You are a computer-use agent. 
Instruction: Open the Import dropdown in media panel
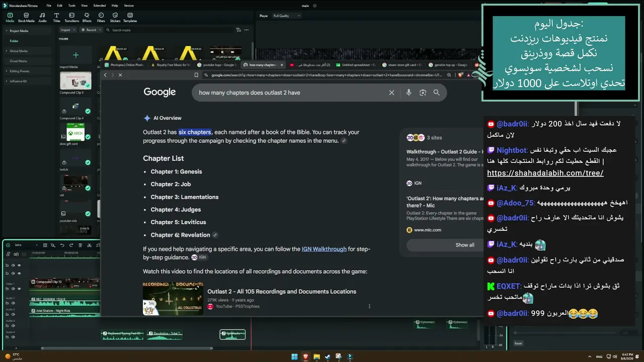68,30
